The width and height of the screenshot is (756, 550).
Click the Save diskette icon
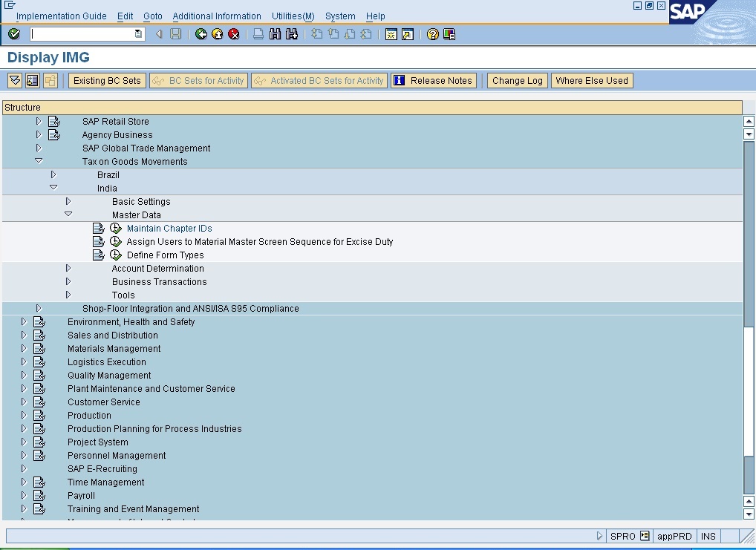pos(175,33)
